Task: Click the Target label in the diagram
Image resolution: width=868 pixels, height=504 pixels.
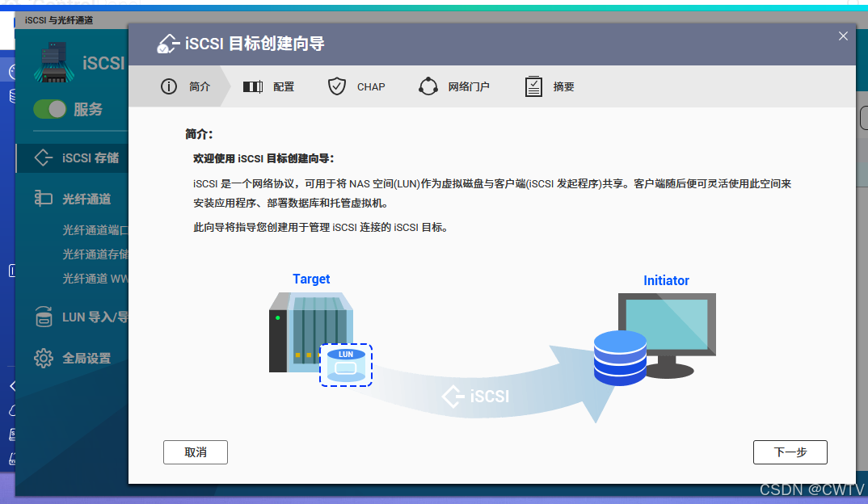Action: click(x=311, y=279)
